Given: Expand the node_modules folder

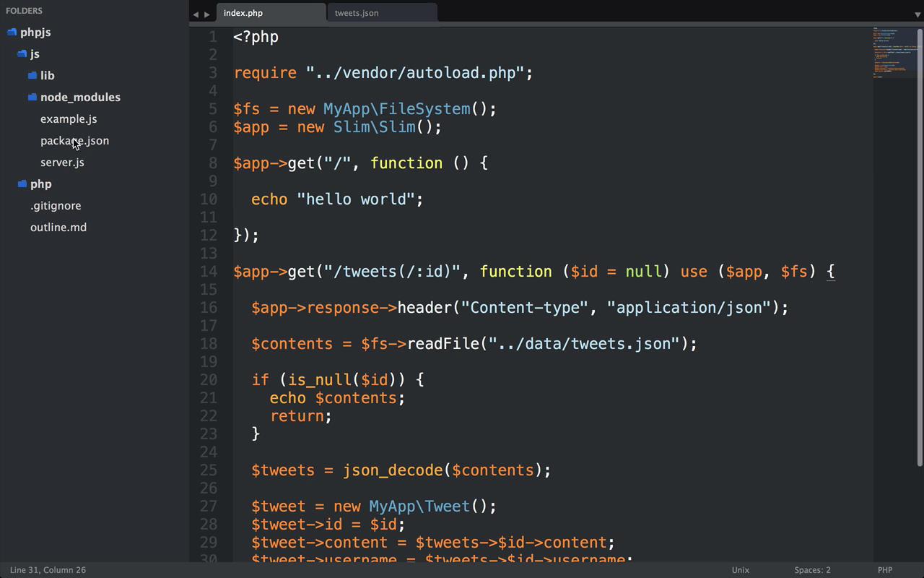Looking at the screenshot, I should coord(80,98).
